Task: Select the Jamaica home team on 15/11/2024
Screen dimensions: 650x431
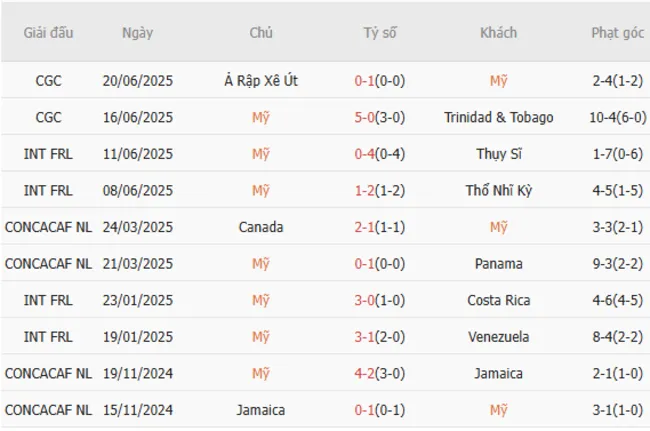Action: (261, 410)
